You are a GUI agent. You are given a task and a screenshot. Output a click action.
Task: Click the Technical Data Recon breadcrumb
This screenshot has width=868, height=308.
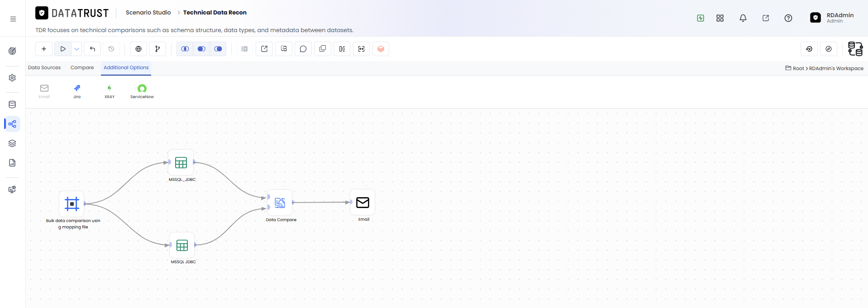pyautogui.click(x=215, y=13)
